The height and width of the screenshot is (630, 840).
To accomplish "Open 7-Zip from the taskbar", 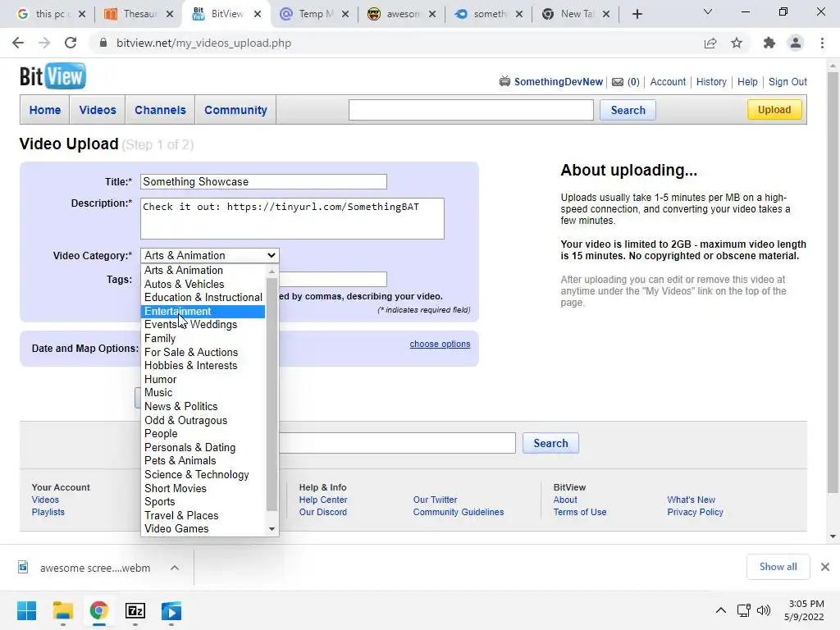I will tap(135, 610).
